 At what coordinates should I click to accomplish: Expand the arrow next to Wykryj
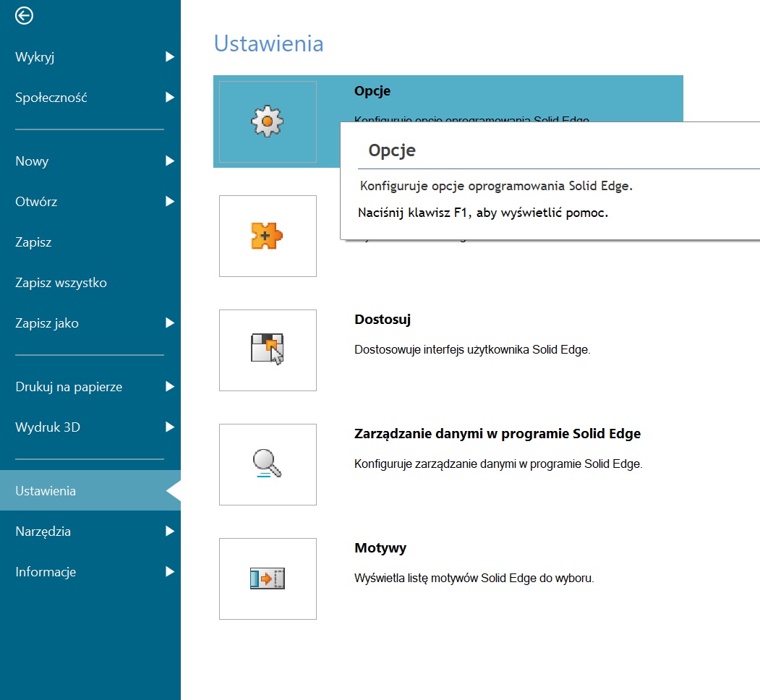point(169,57)
